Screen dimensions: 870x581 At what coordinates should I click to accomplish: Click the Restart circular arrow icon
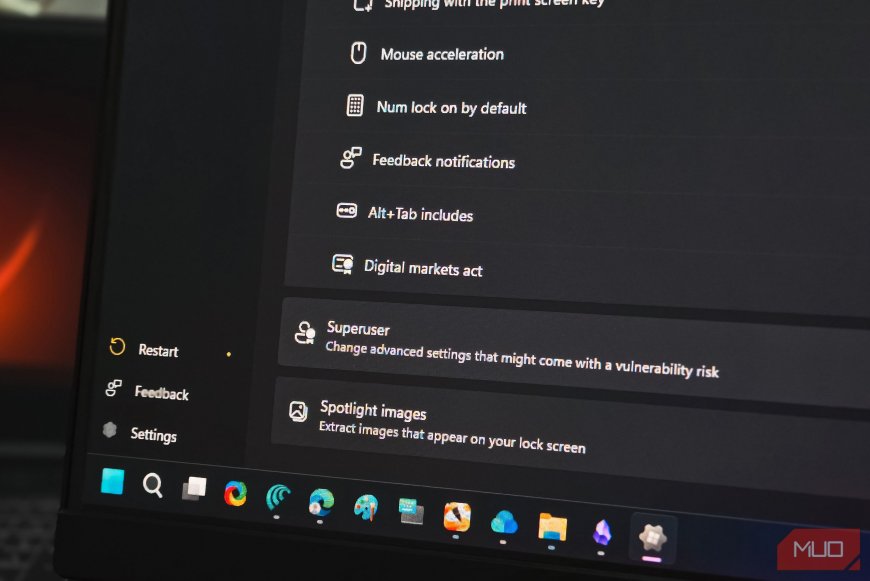(x=115, y=346)
